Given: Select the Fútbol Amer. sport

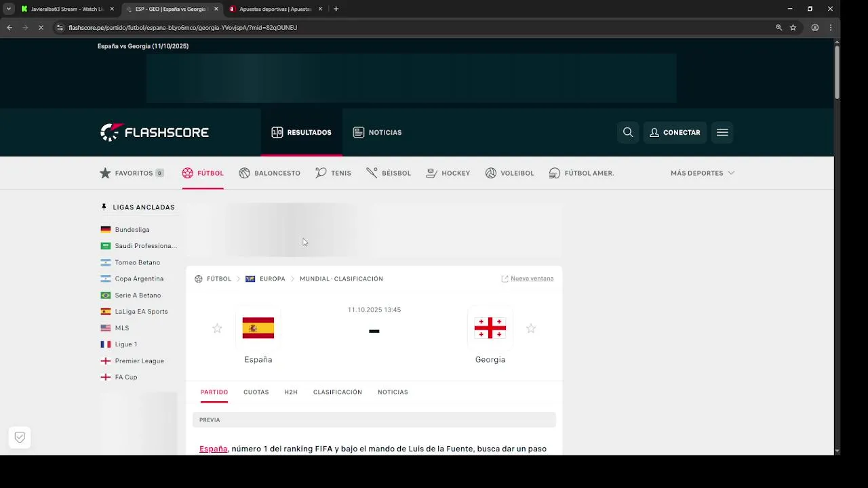Looking at the screenshot, I should pyautogui.click(x=581, y=173).
